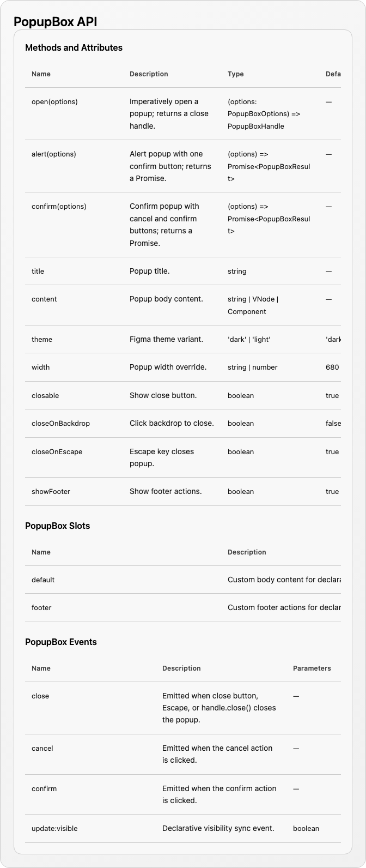Click the closable attribute row

183,396
